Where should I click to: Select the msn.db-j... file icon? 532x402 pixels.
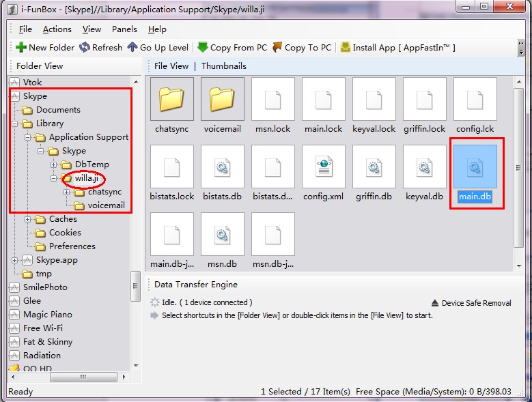[272, 234]
